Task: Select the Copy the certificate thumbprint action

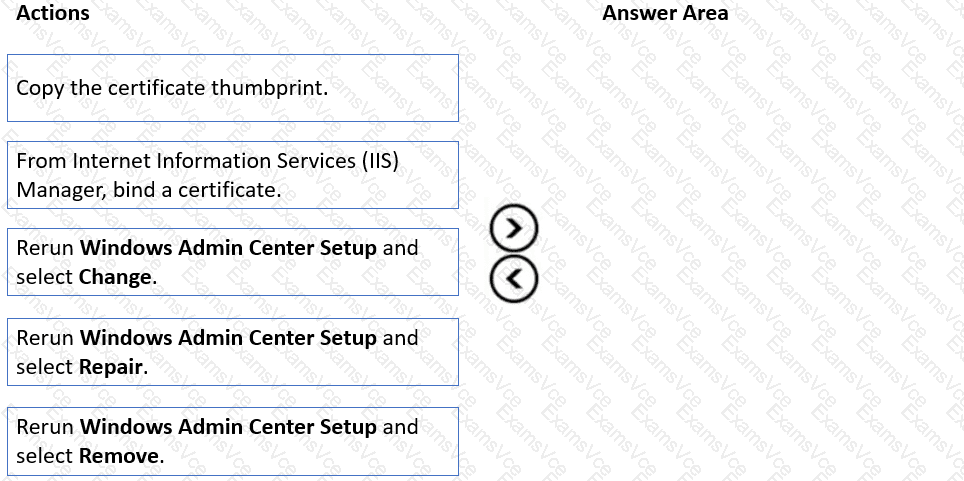Action: (x=233, y=88)
